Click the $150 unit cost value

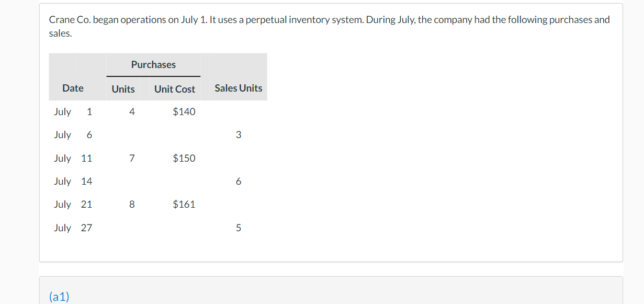click(184, 158)
